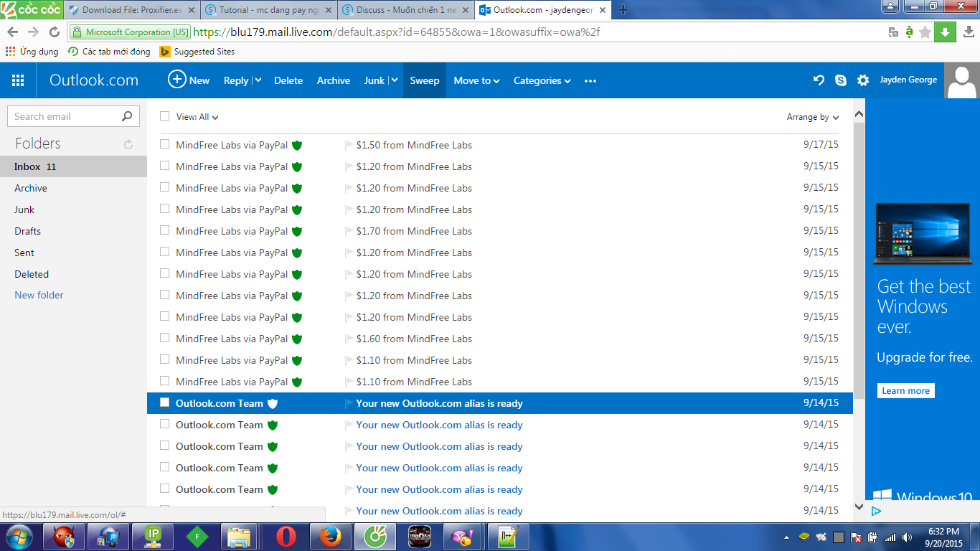Open the Inbox folder

(x=73, y=166)
